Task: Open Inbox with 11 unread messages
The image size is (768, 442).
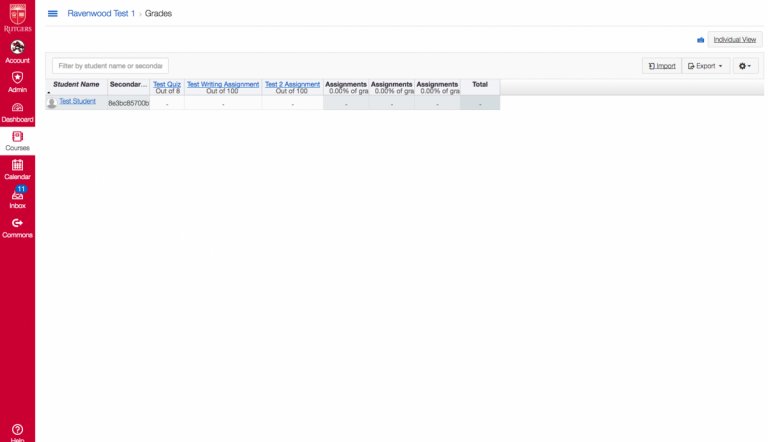Action: click(x=18, y=198)
